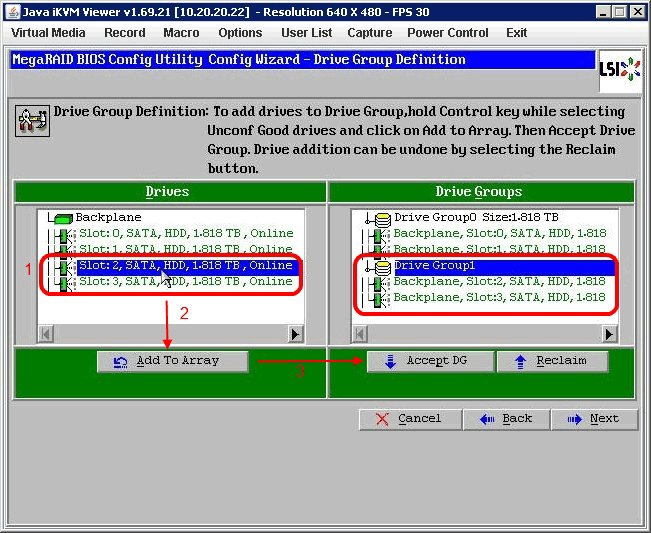Maximize the iKVM Viewer window

620,12
